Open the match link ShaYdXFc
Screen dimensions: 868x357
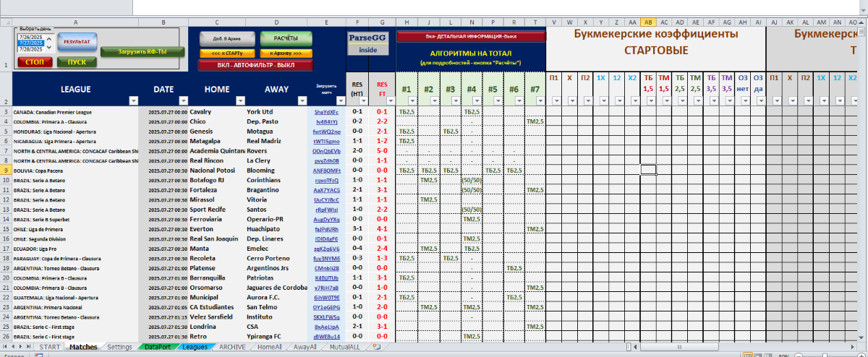tap(326, 112)
